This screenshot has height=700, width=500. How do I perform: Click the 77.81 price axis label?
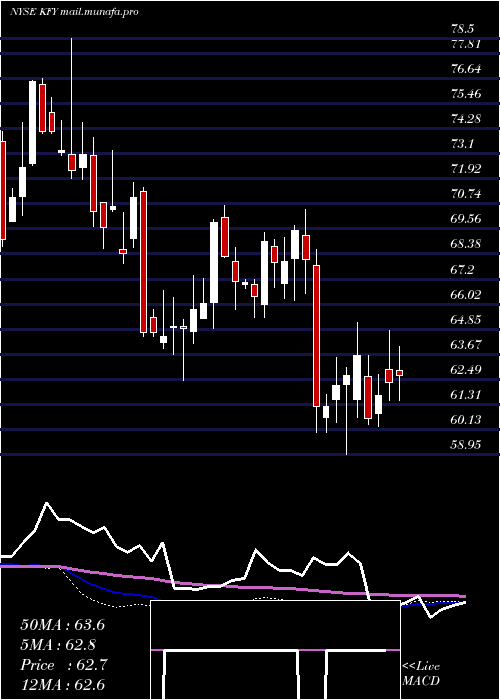tap(466, 44)
